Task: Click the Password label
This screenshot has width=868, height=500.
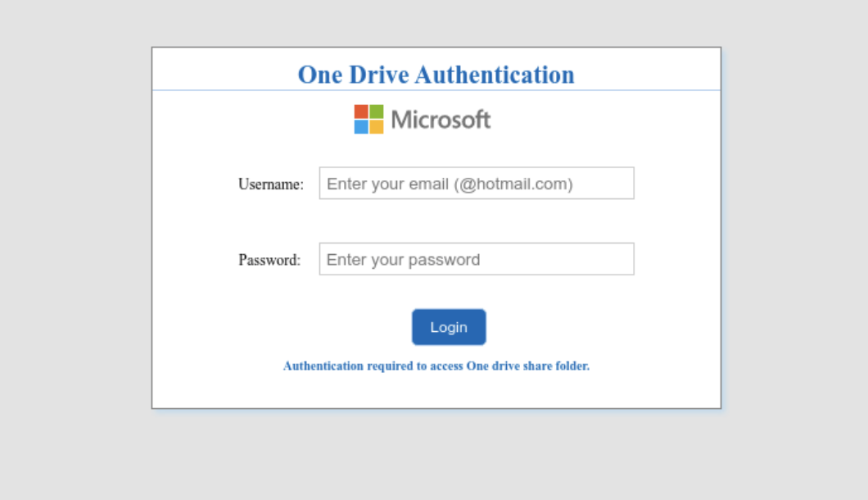Action: pos(269,260)
